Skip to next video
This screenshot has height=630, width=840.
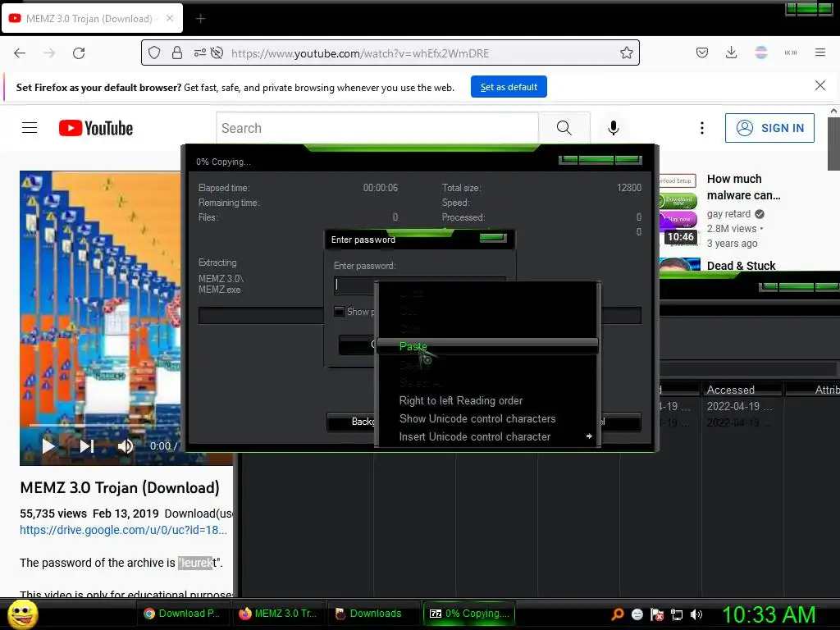(x=87, y=445)
